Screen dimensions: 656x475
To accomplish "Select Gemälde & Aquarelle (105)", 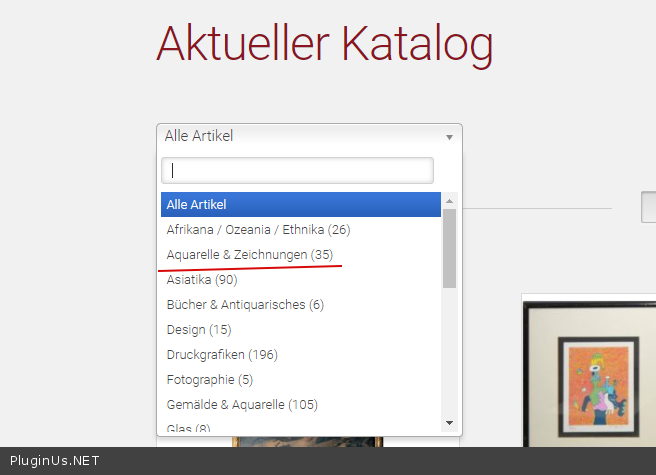I will tap(301, 405).
